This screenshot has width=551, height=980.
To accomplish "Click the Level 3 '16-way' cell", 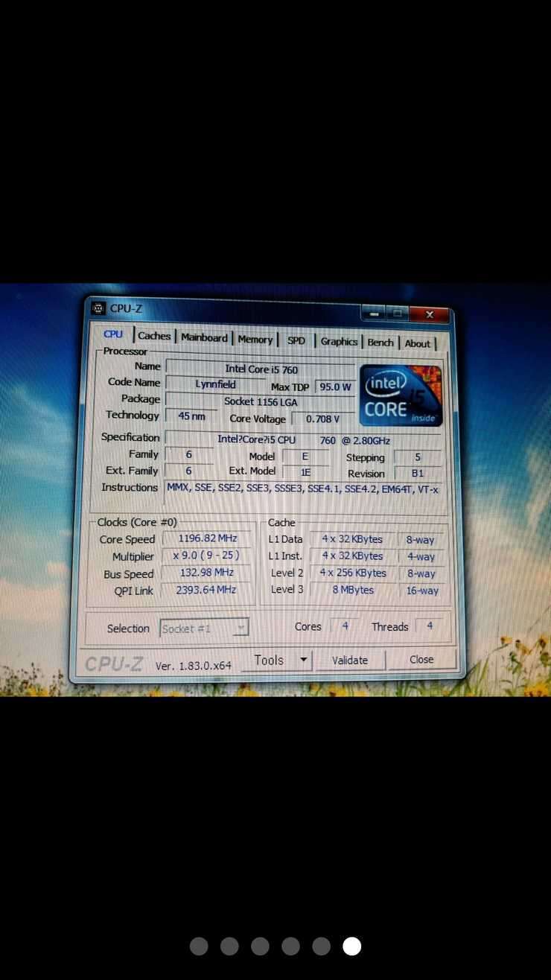I will [x=422, y=591].
